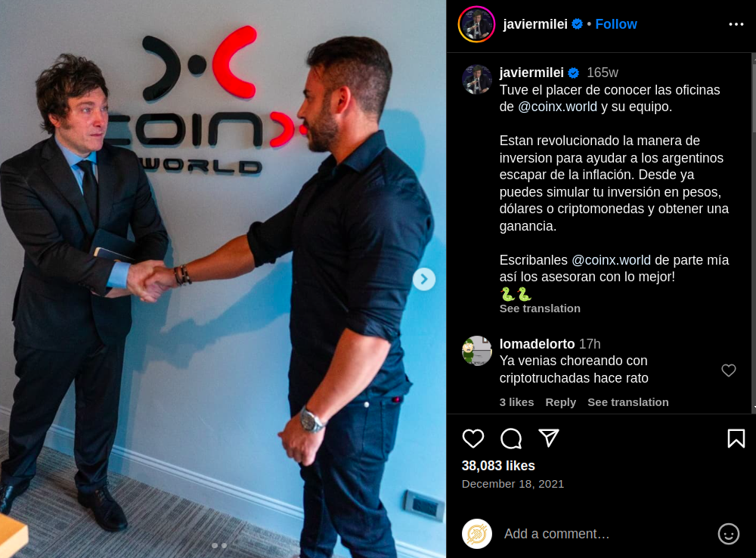Open comments with the speech bubble icon
This screenshot has width=756, height=558.
pyautogui.click(x=511, y=439)
